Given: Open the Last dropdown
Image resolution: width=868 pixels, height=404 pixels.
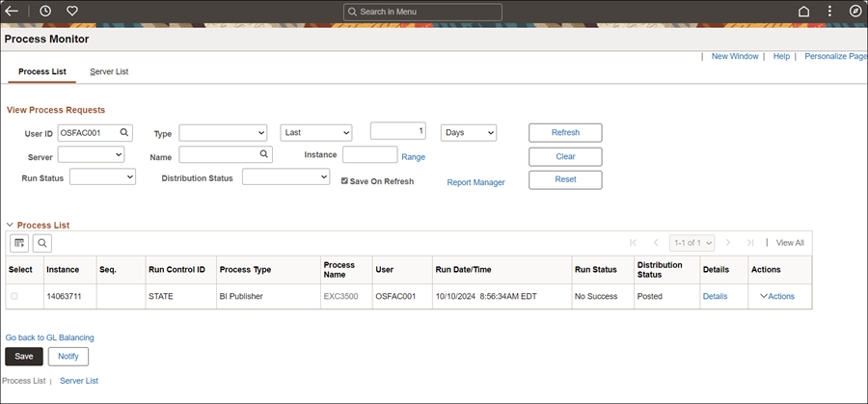Looking at the screenshot, I should tap(316, 133).
